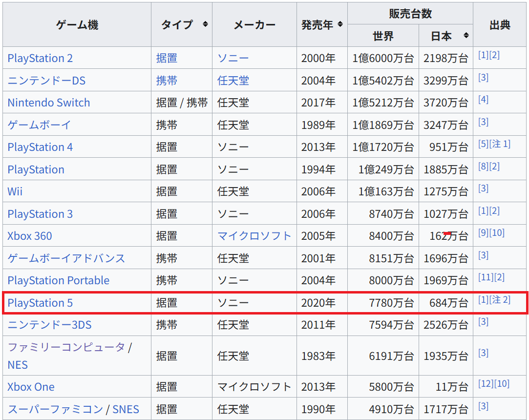Open the Xbox One link

pyautogui.click(x=31, y=387)
